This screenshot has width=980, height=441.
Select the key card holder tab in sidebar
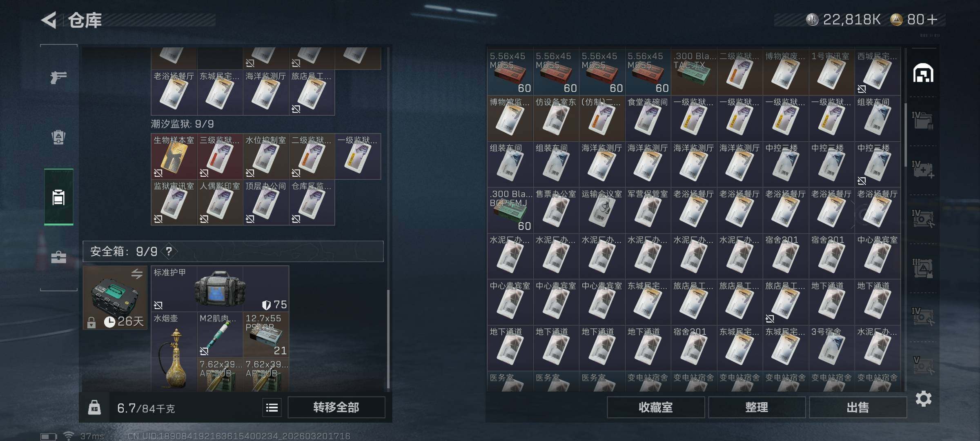click(x=58, y=197)
